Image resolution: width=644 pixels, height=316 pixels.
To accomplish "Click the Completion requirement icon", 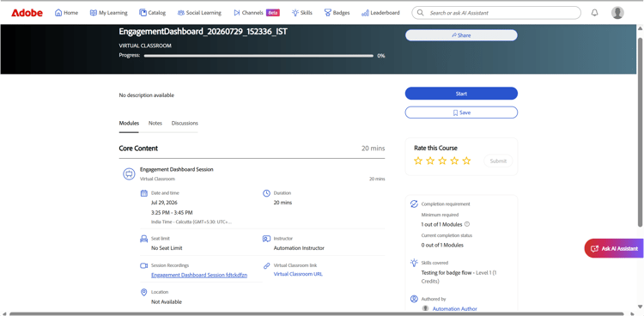I will [x=414, y=204].
